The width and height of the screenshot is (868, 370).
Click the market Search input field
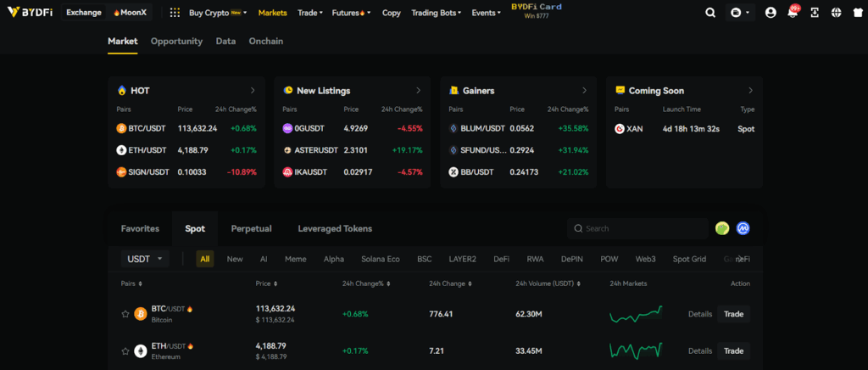click(644, 228)
